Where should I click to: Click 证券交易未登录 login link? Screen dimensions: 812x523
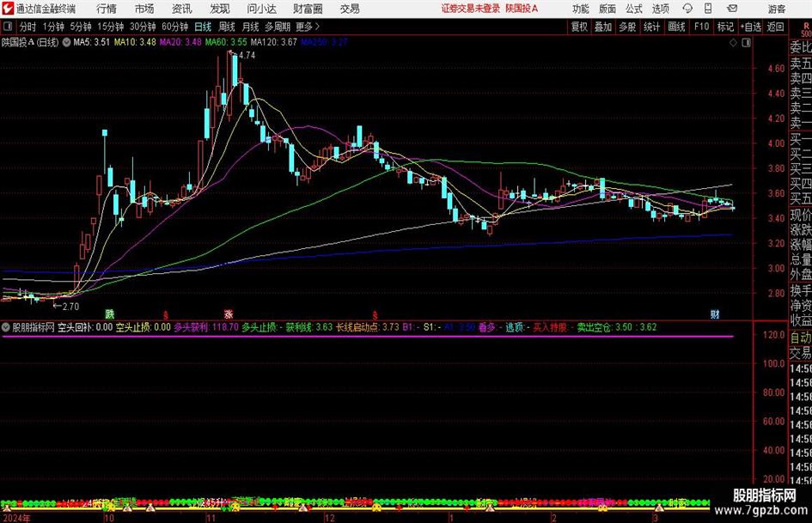pyautogui.click(x=471, y=9)
